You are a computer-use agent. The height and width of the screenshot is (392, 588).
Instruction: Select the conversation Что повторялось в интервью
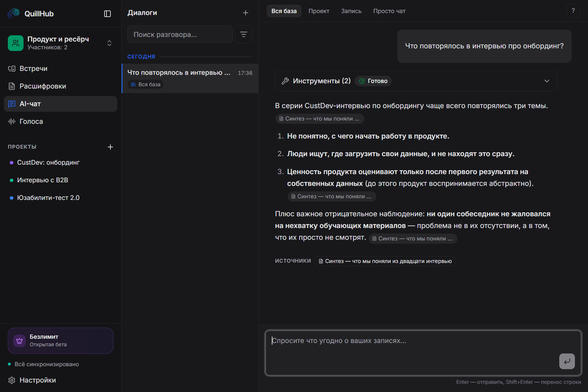[x=190, y=78]
